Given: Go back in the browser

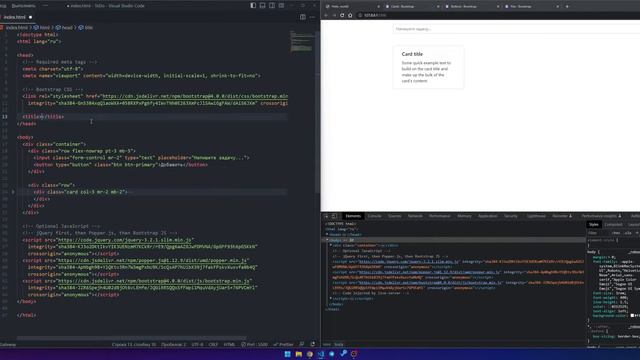Looking at the screenshot, I should point(326,15).
